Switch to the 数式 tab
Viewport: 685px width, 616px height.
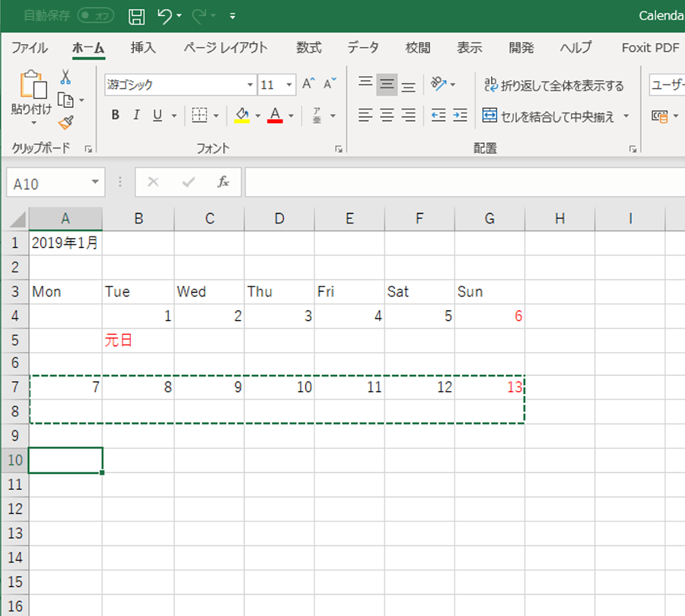[308, 47]
